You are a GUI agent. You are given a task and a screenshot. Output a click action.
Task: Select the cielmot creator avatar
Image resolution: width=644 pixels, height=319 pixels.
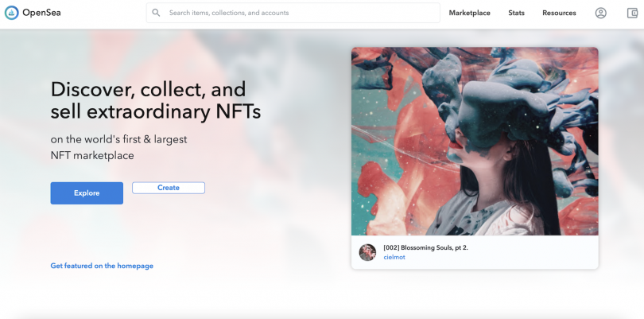(367, 252)
